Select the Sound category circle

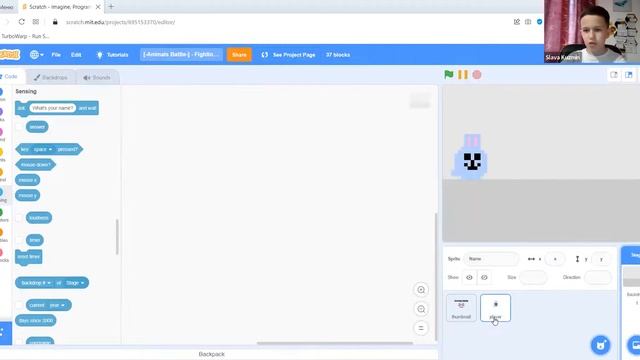1,132
